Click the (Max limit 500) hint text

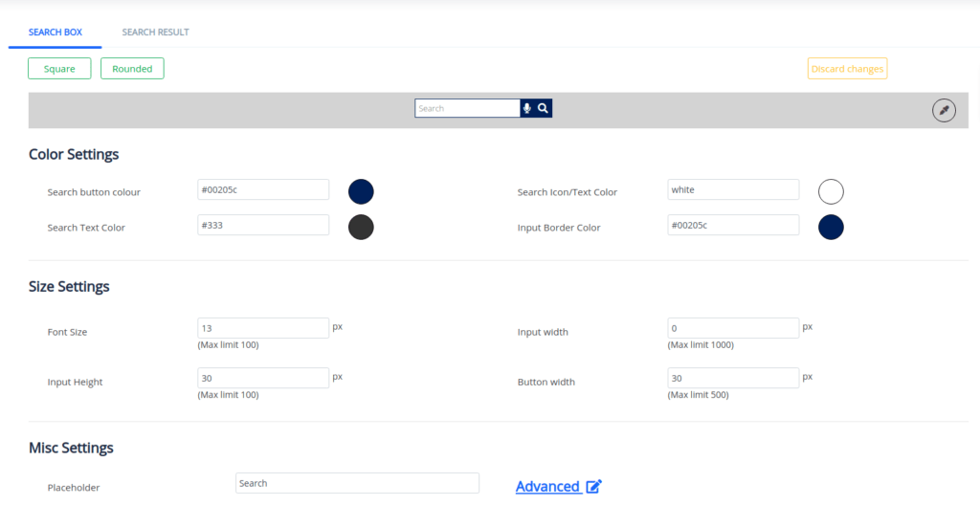(698, 395)
